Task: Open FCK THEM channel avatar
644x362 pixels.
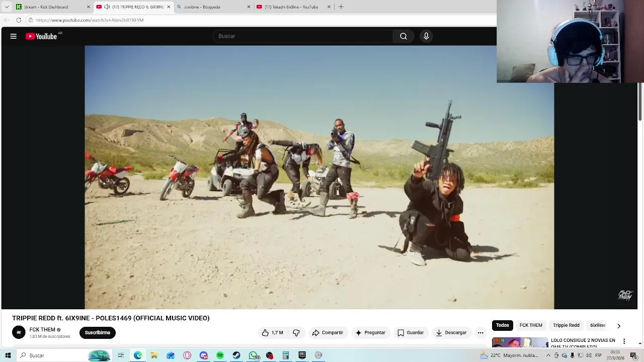Action: (x=19, y=333)
